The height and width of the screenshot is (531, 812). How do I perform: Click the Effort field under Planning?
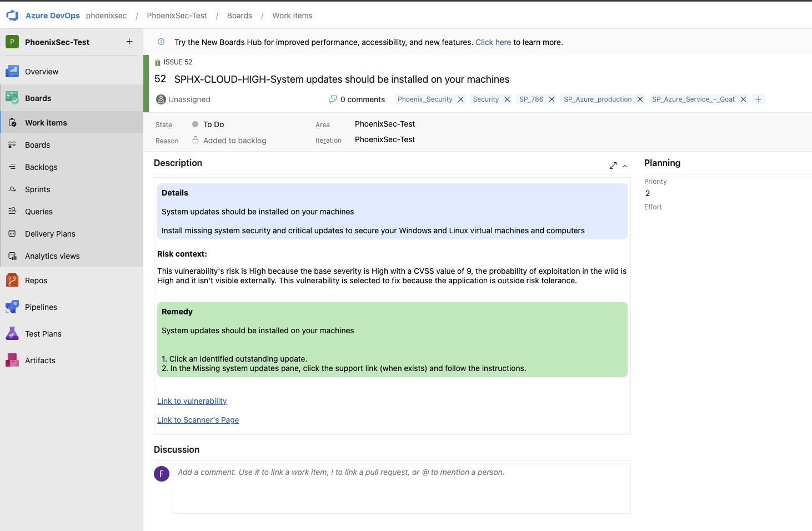[x=653, y=207]
